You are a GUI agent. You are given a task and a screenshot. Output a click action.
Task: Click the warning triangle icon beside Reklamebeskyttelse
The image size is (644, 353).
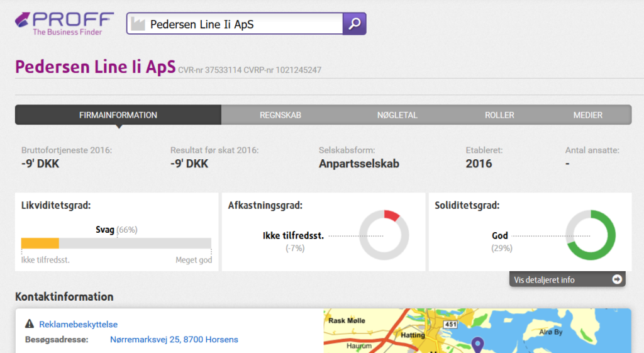pos(30,324)
